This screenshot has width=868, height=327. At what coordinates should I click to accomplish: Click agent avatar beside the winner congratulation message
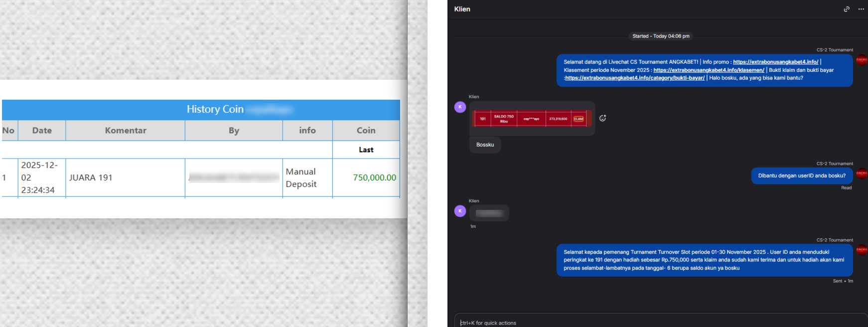(862, 250)
